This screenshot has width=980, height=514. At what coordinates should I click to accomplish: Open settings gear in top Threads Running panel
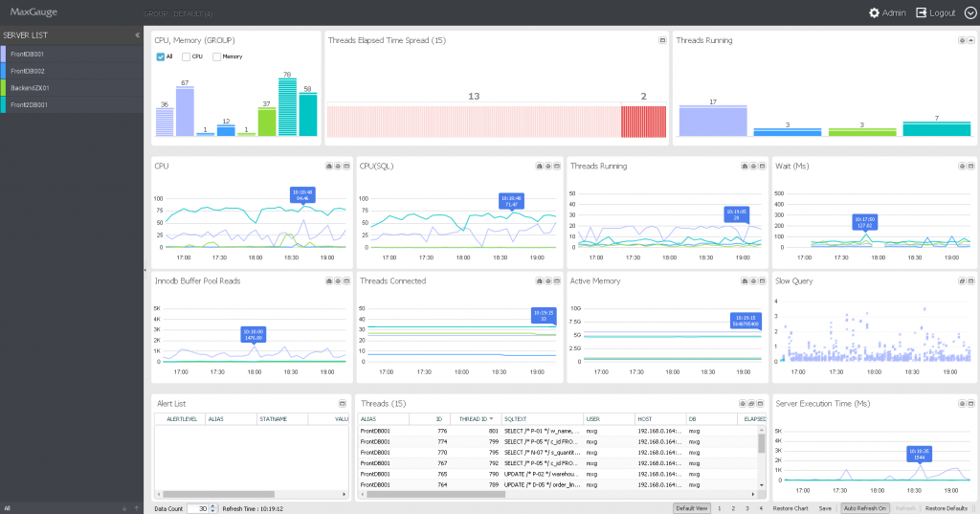coord(962,40)
